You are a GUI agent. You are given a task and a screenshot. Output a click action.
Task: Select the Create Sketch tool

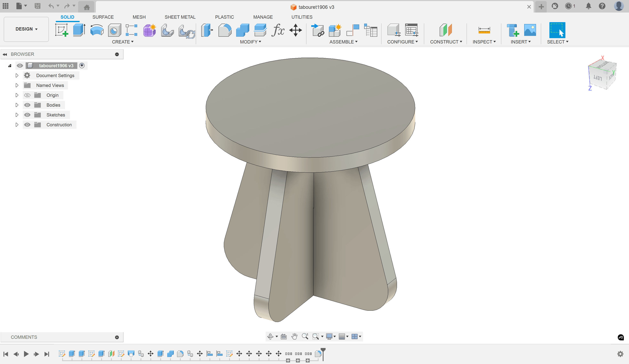pyautogui.click(x=62, y=30)
